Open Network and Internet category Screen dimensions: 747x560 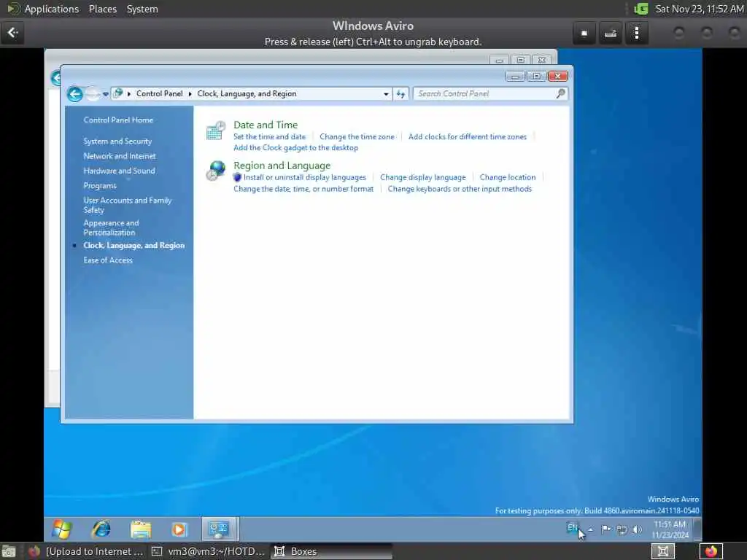(120, 156)
